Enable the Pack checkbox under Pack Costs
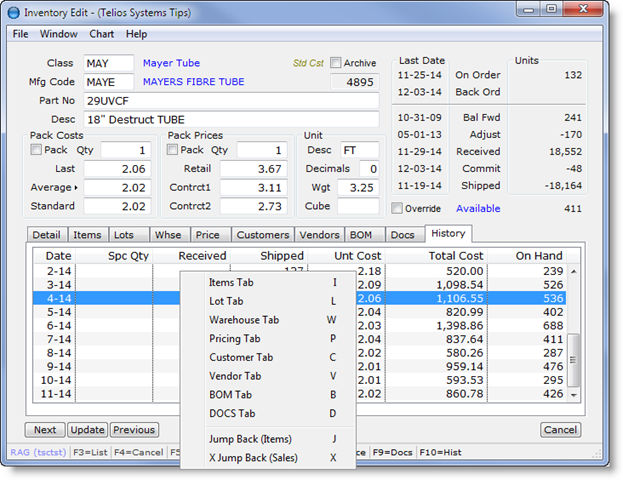This screenshot has width=623, height=480. click(x=36, y=150)
